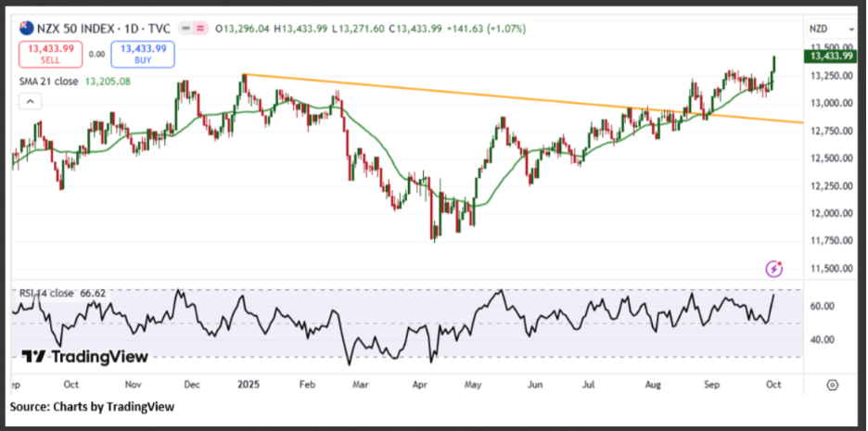
Task: Select the SMA 21 close indicator label
Action: point(50,82)
